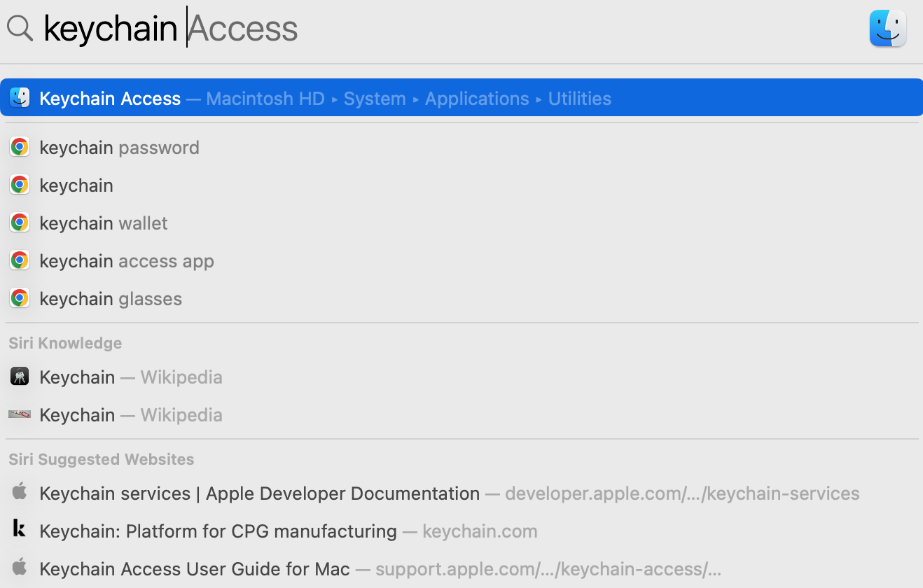Click Chrome icon beside 'keychain wallet'

20,223
